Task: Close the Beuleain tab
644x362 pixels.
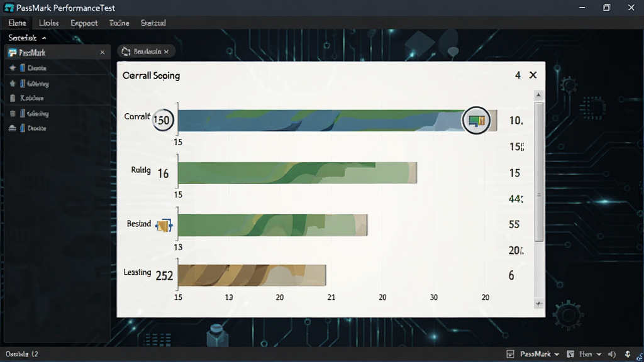Action: tap(166, 52)
